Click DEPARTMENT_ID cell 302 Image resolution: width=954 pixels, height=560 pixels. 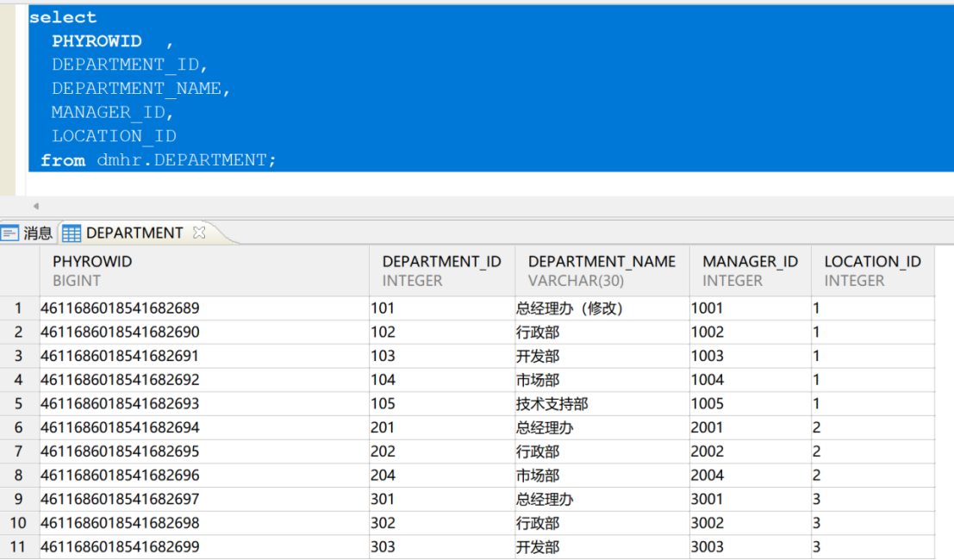[442, 523]
